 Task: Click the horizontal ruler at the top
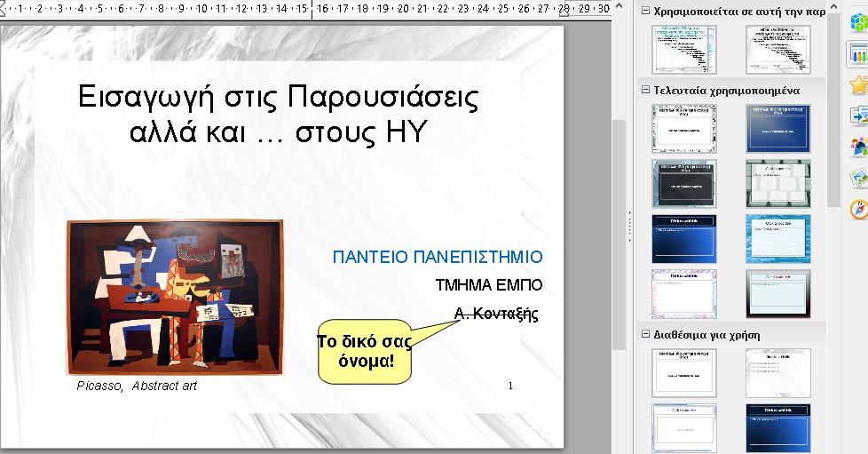click(305, 8)
